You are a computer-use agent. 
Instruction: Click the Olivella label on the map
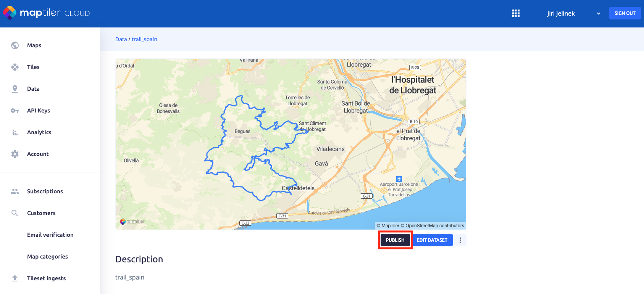[131, 161]
